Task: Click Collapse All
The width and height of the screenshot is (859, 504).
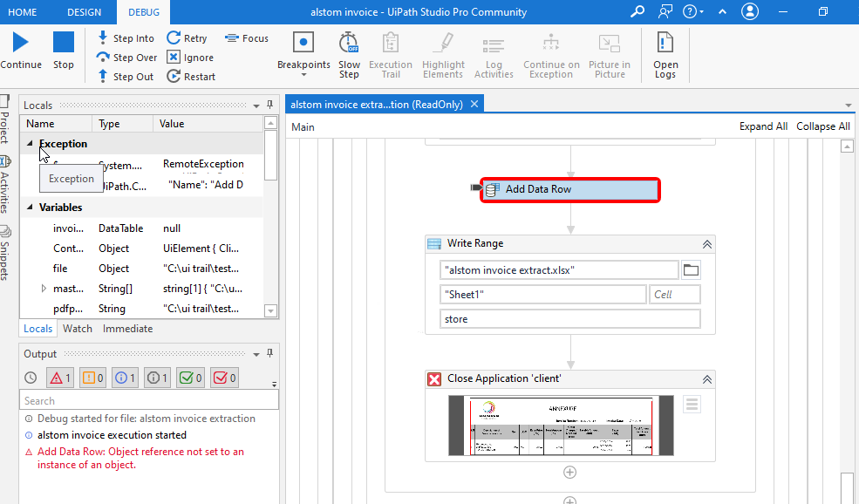Action: tap(823, 126)
